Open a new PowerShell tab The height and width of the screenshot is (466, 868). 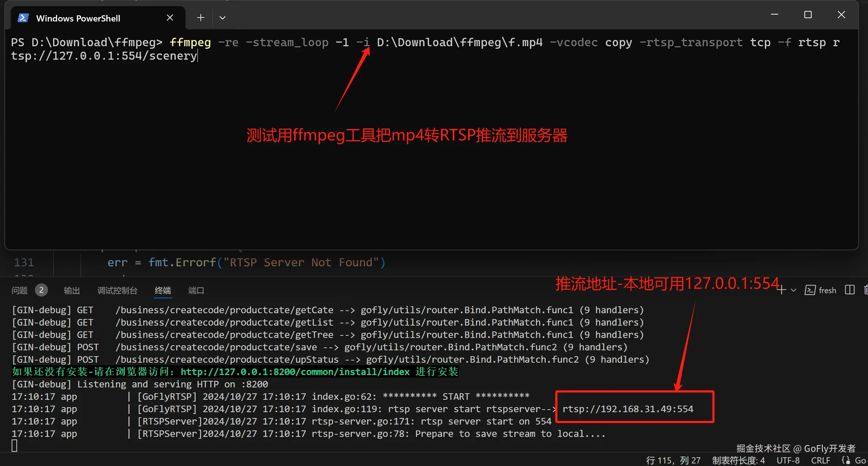(201, 18)
